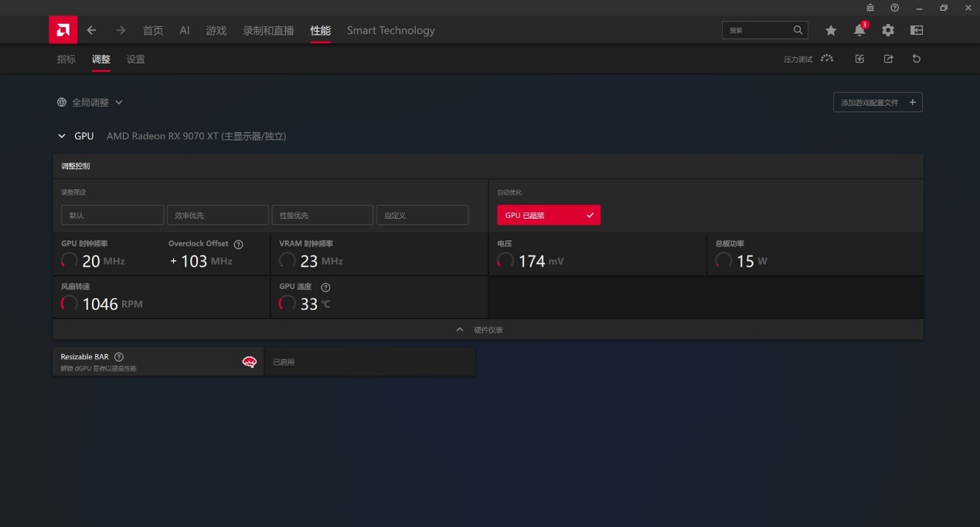
Task: Choose the 效率优先 preset
Action: tap(217, 215)
